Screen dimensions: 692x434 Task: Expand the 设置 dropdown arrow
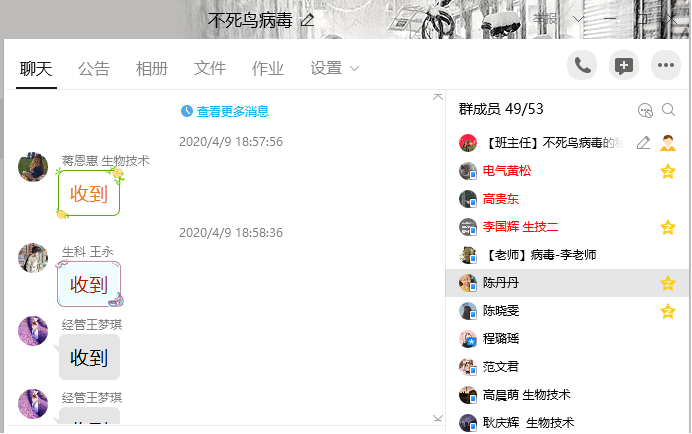pos(353,69)
